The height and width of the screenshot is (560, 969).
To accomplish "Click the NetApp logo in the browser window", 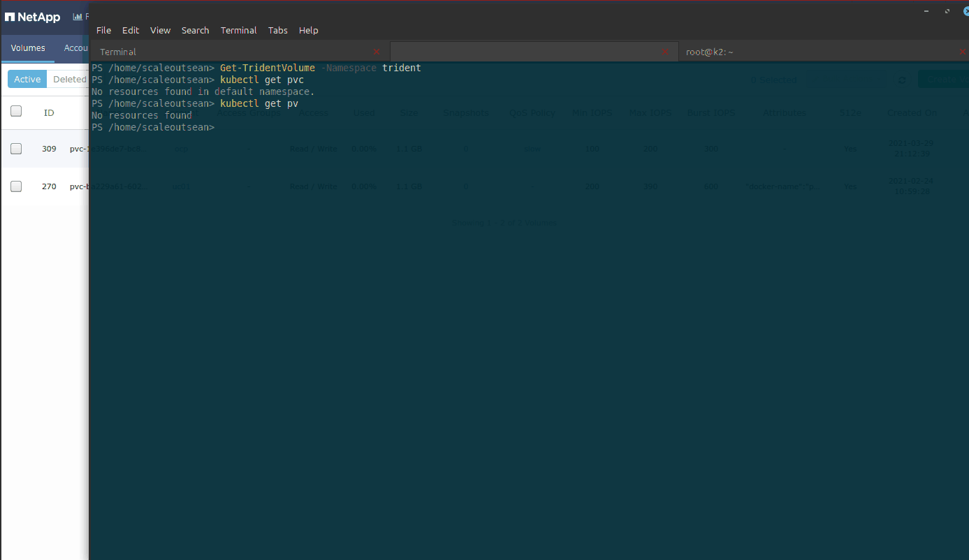I will coord(32,17).
